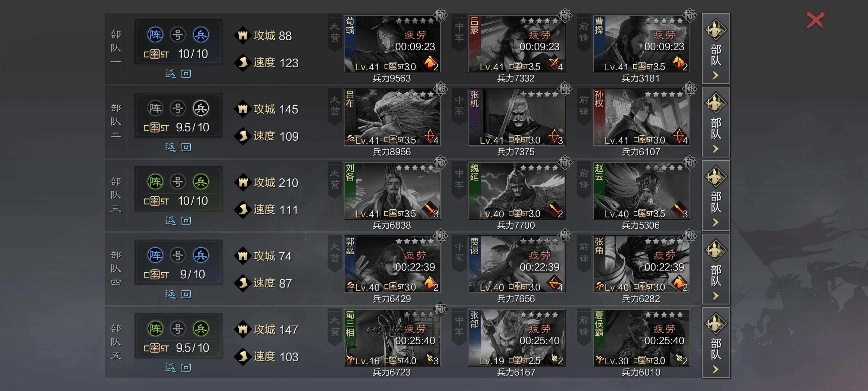Click the 兵 troop icon for 部队二

tap(201, 108)
